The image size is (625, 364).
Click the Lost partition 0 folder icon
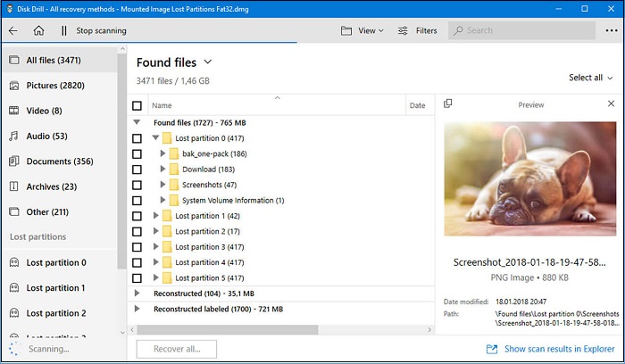167,138
